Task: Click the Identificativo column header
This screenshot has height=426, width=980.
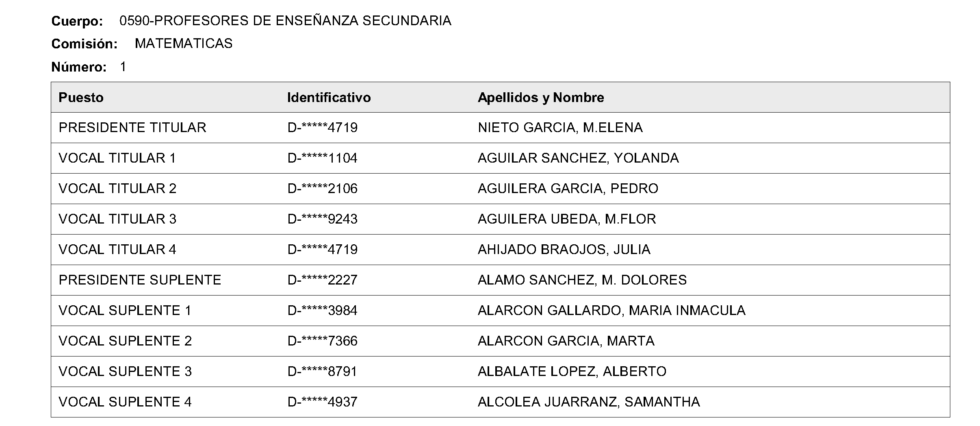Action: [329, 98]
